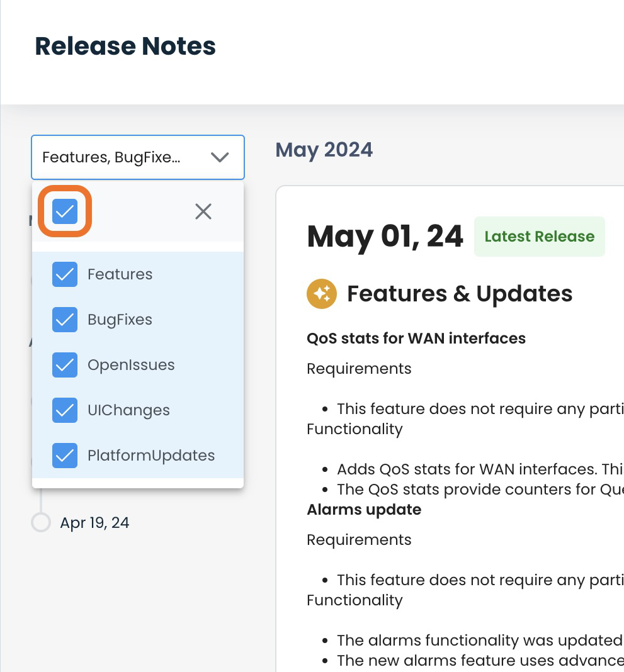Uncheck the BugFixes checkbox
This screenshot has width=624, height=672.
[65, 320]
